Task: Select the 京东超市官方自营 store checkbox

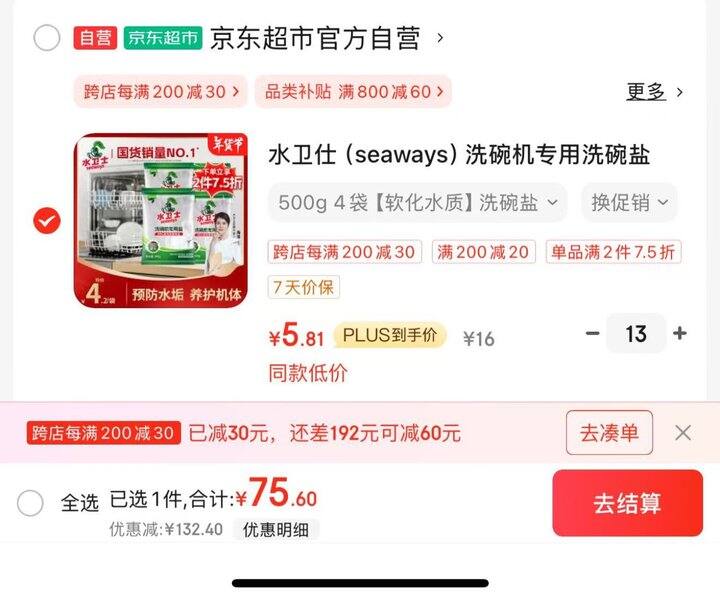Action: [47, 38]
